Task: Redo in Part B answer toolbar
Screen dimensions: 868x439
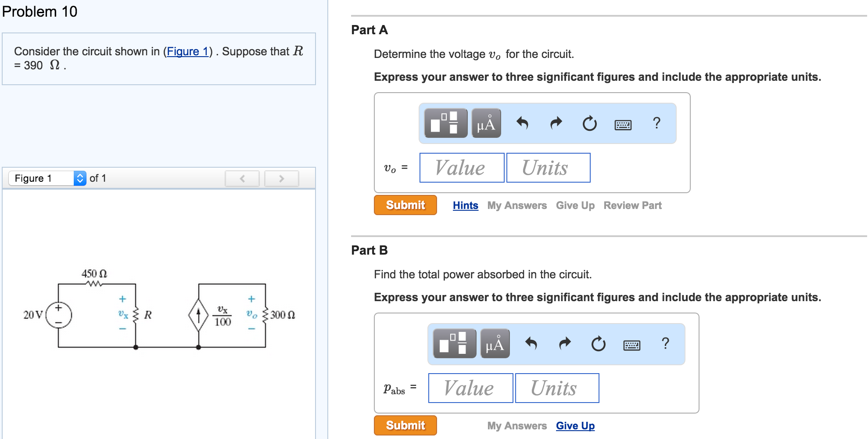Action: pos(565,344)
